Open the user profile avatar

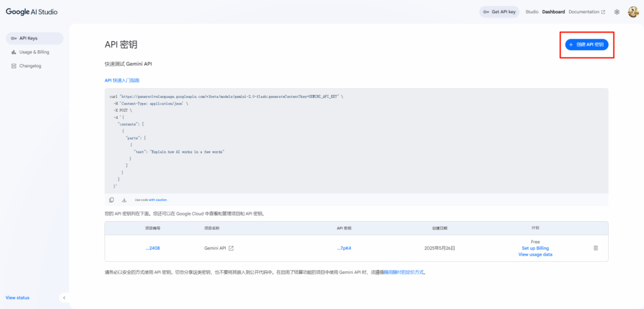[x=633, y=12]
